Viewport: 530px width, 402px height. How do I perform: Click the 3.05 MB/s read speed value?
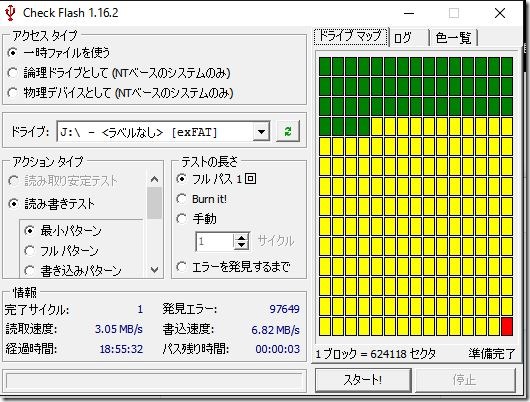pos(119,329)
